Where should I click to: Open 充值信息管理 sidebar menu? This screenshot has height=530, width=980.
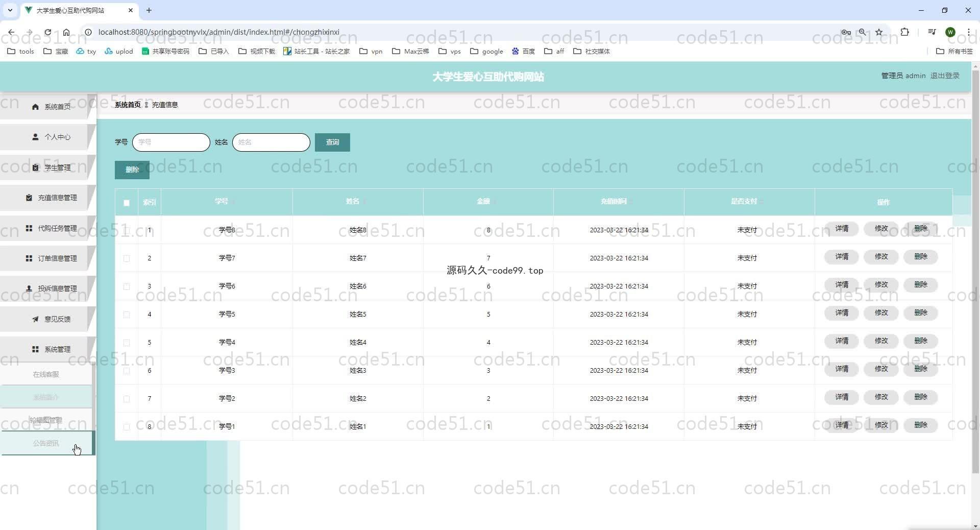47,198
